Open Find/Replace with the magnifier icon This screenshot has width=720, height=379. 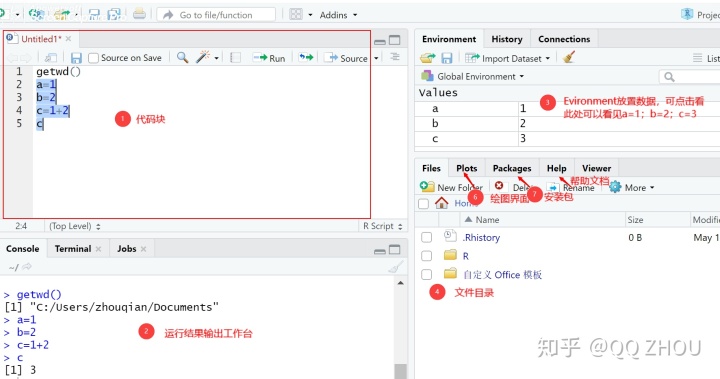pos(182,57)
